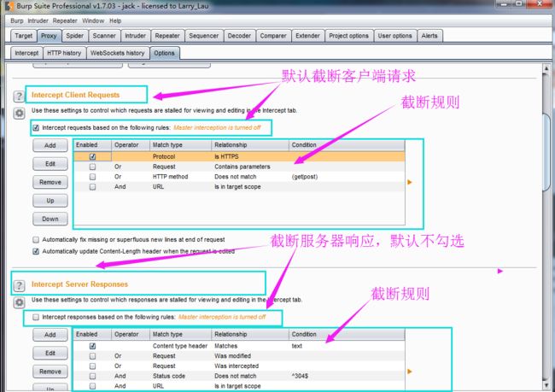This screenshot has height=392, width=555.
Task: Open the Intercept sub-tab
Action: [26, 53]
